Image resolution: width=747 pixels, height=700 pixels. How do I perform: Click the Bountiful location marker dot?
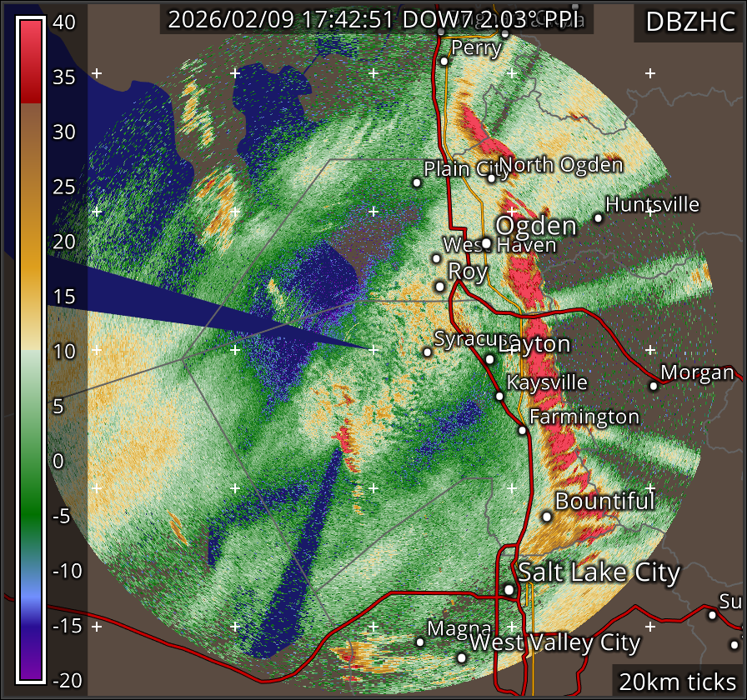click(547, 516)
